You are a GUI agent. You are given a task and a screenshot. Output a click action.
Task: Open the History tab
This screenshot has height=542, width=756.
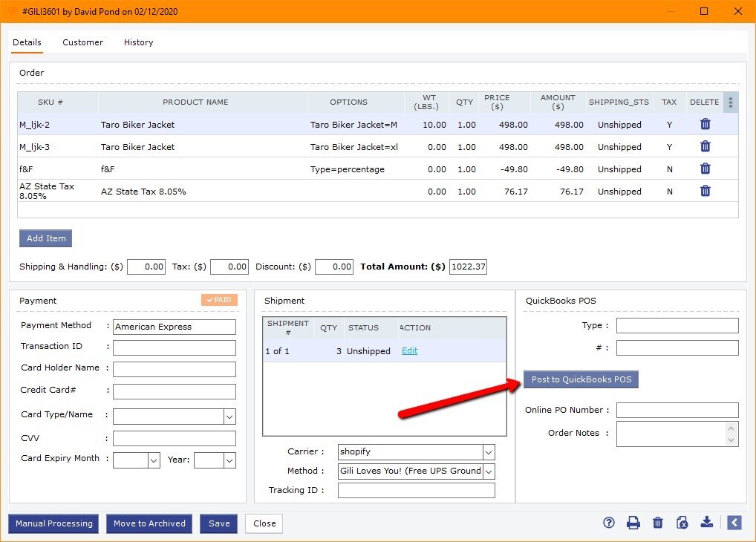click(138, 42)
